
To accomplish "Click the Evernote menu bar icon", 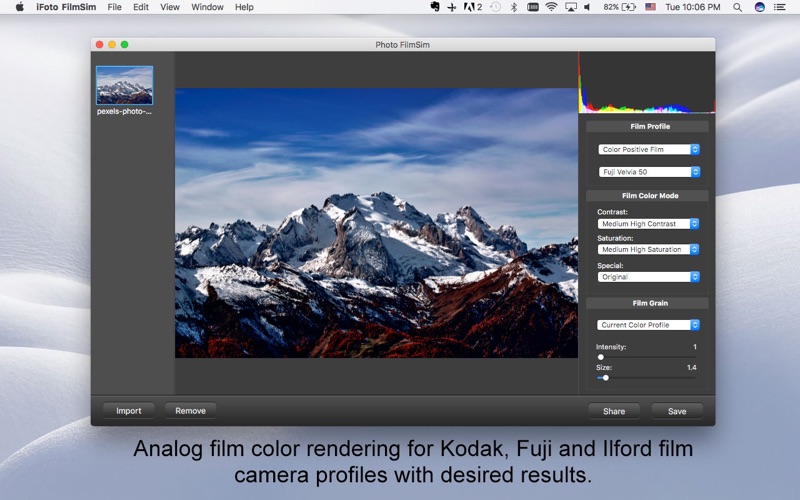I will pos(435,7).
